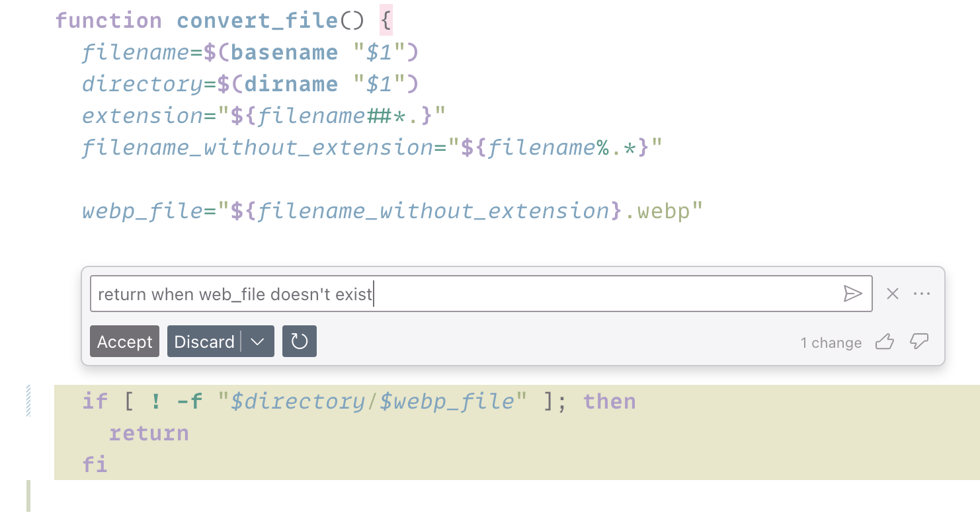The width and height of the screenshot is (980, 525).
Task: Mark suggestion as unhelpful with thumbs down
Action: click(x=919, y=342)
